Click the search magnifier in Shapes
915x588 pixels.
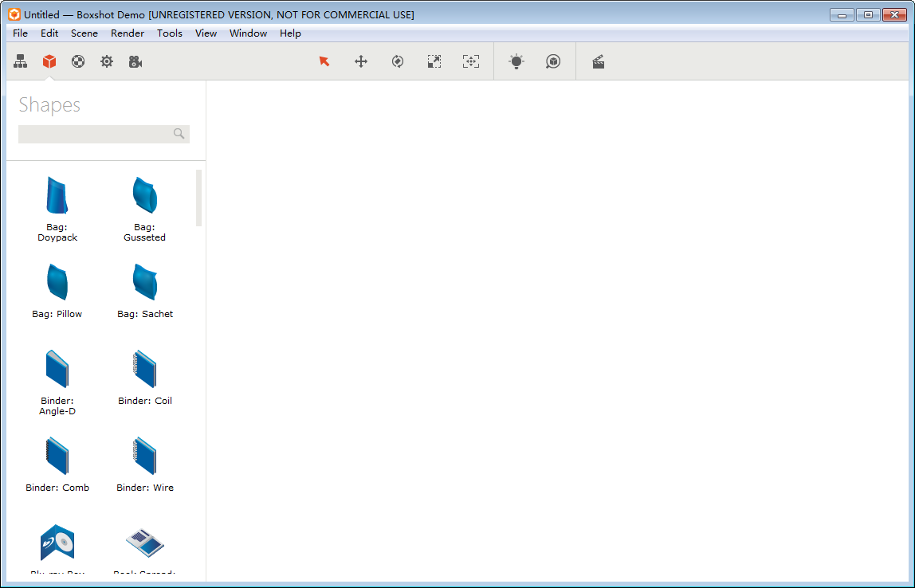[x=179, y=134]
